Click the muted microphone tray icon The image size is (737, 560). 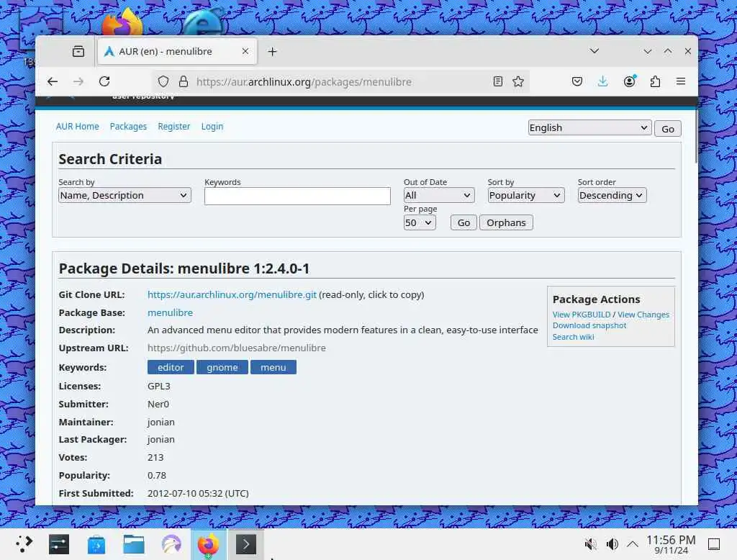click(x=590, y=544)
